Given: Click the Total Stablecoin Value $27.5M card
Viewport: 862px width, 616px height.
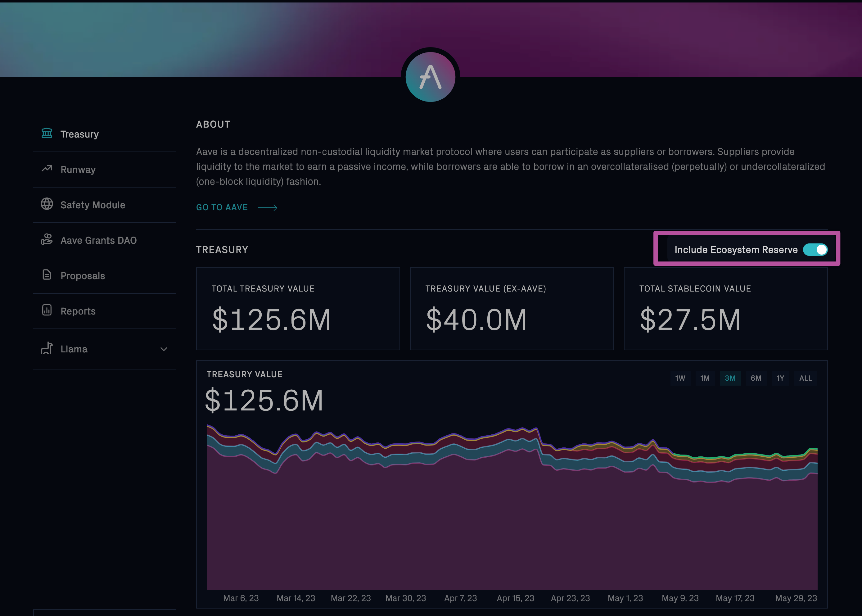Looking at the screenshot, I should pos(725,308).
